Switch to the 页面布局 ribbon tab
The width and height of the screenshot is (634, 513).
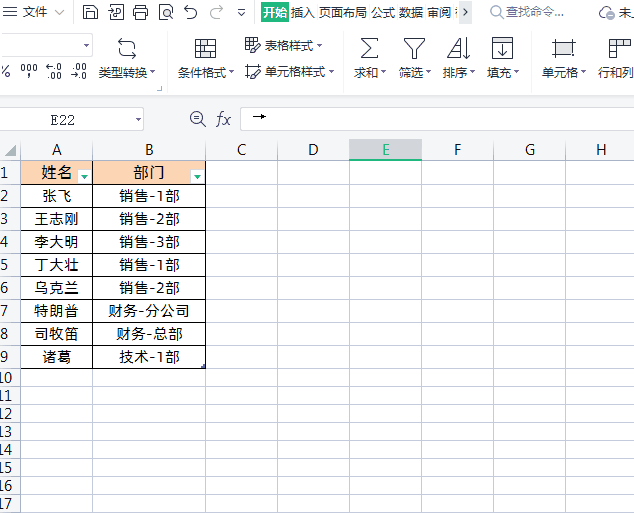(342, 13)
